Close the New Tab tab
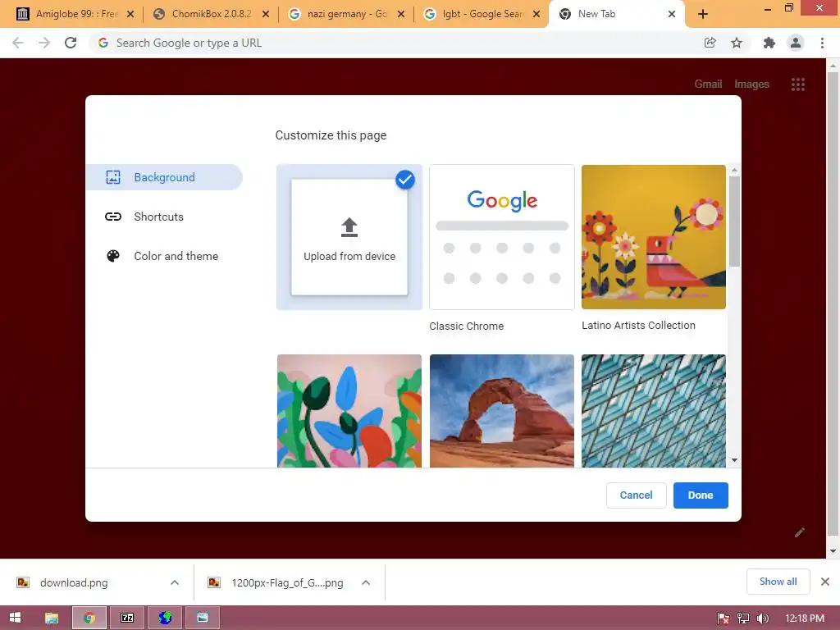 pyautogui.click(x=672, y=15)
